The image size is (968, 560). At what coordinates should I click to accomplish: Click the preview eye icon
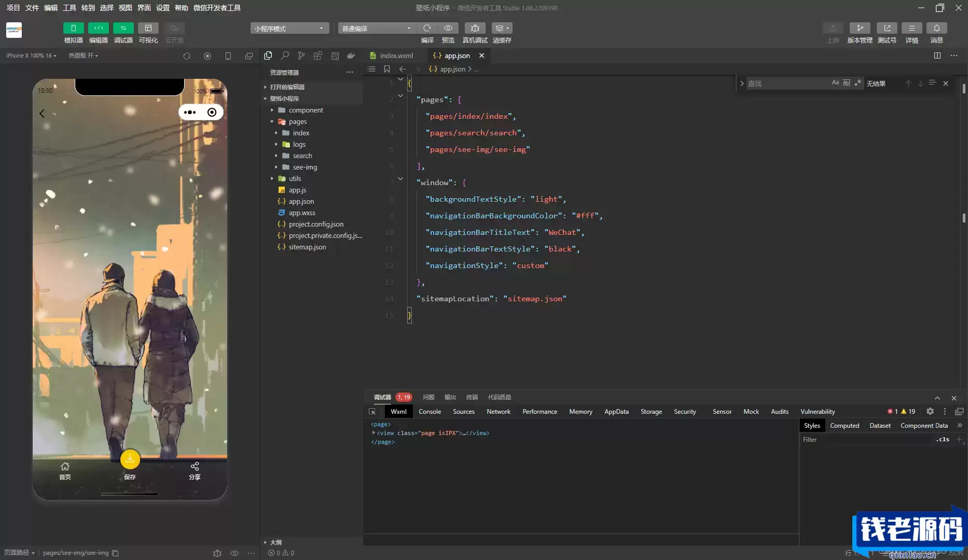click(x=448, y=28)
